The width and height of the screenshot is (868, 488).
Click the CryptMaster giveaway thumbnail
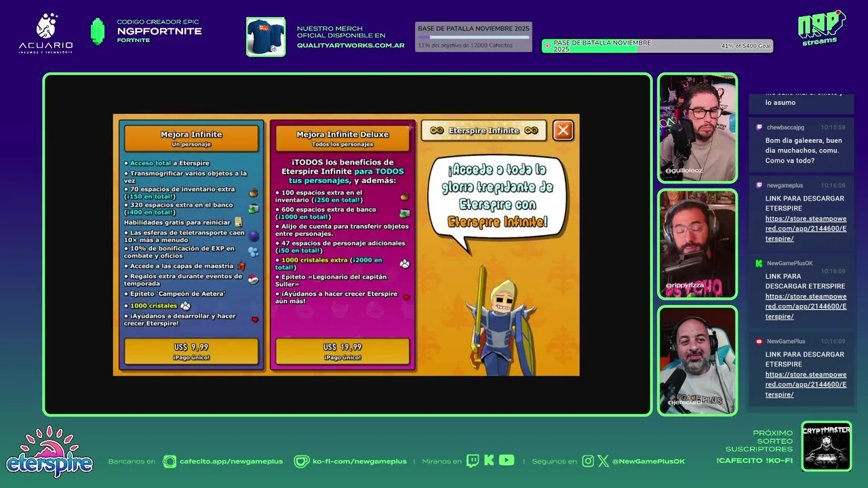point(827,446)
